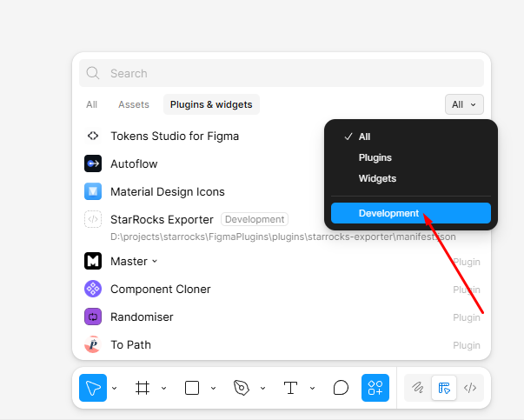The height and width of the screenshot is (420, 524).
Task: Run the Randomiser plugin
Action: [x=142, y=317]
